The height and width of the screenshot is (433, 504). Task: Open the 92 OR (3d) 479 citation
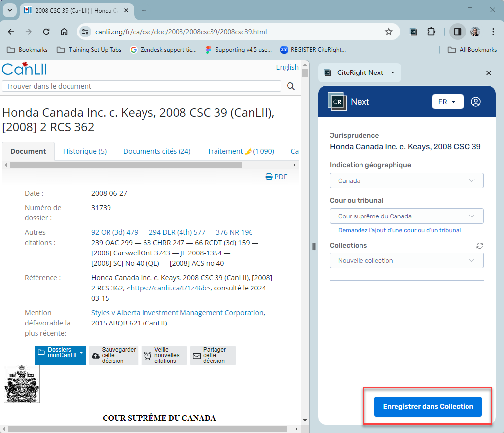115,232
